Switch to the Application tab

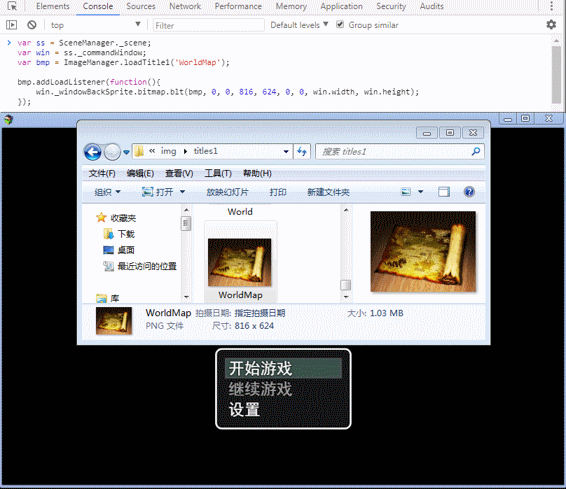click(341, 6)
